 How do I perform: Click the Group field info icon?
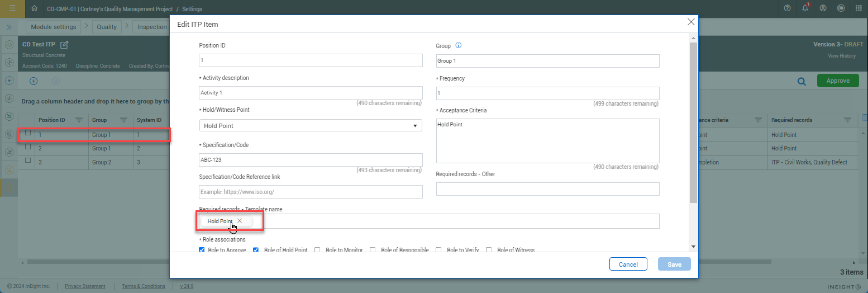click(x=459, y=46)
